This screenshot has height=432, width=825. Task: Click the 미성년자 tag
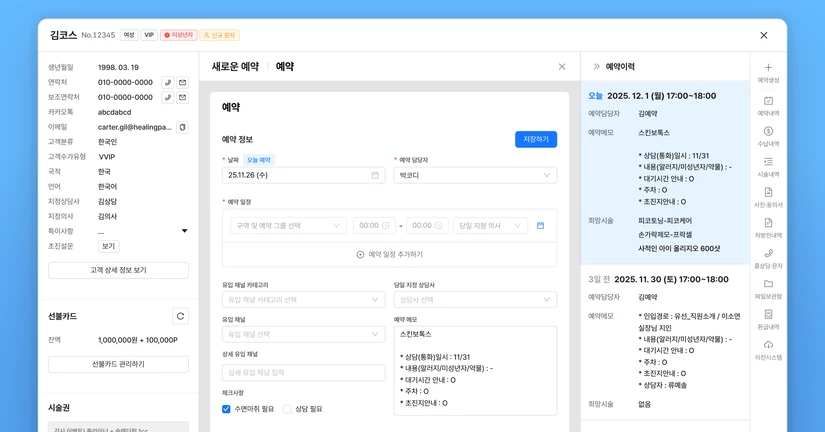pyautogui.click(x=179, y=35)
